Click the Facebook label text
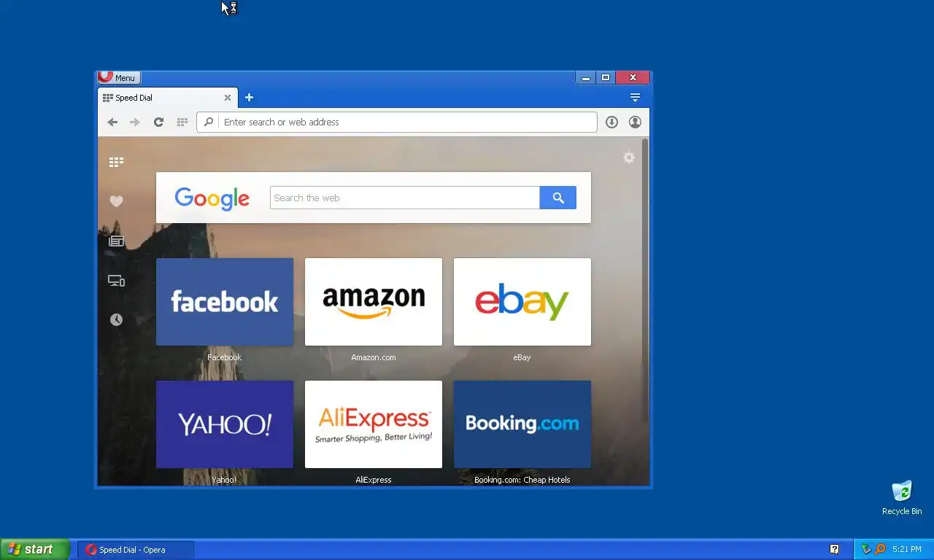This screenshot has width=934, height=560. coord(224,357)
